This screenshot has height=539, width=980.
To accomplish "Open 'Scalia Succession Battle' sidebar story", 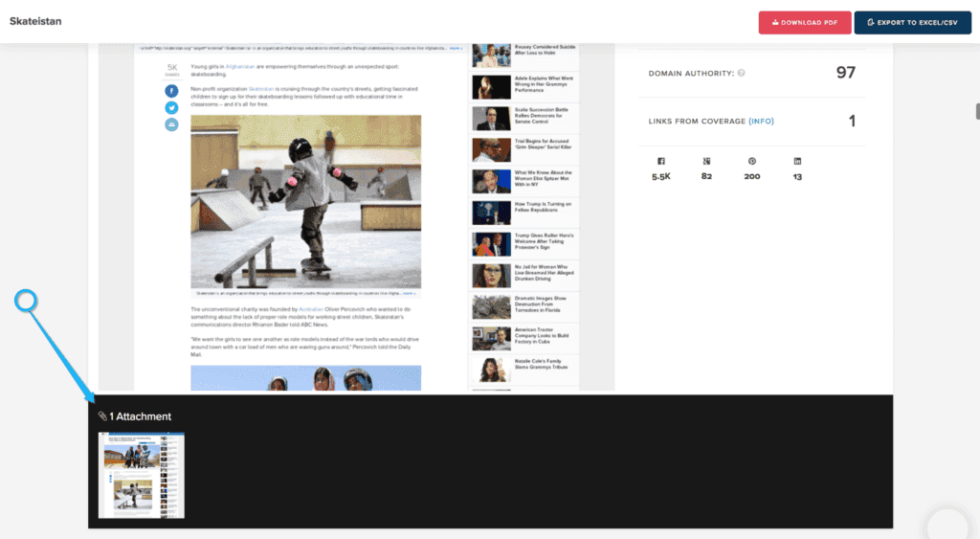I will pyautogui.click(x=523, y=118).
